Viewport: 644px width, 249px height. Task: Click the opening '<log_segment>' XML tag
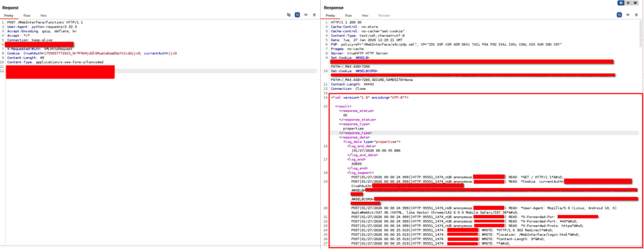pos(360,172)
